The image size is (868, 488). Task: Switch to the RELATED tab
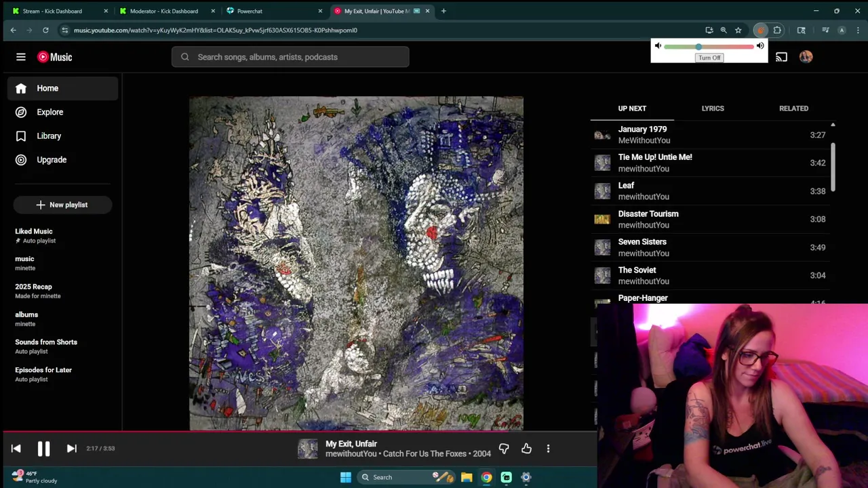[793, 108]
